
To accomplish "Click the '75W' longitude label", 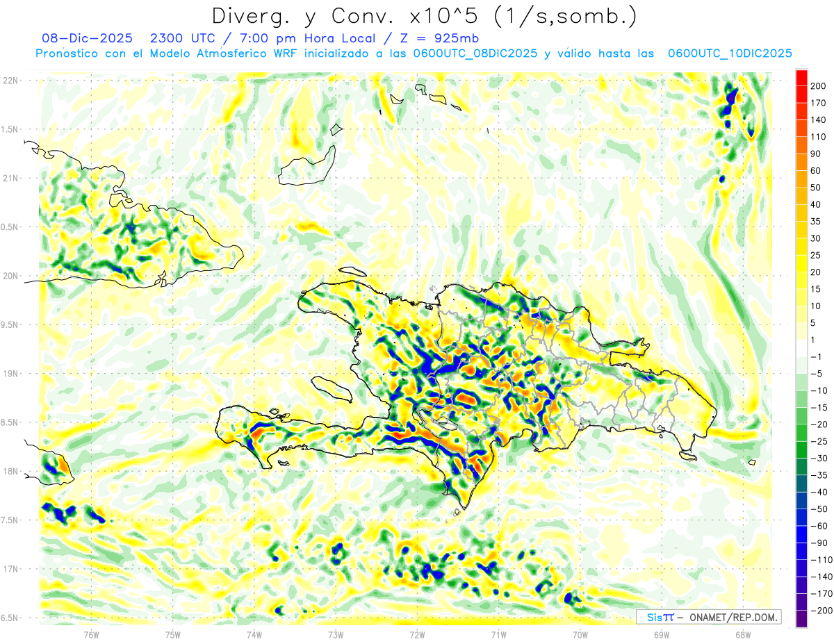I will click(173, 634).
